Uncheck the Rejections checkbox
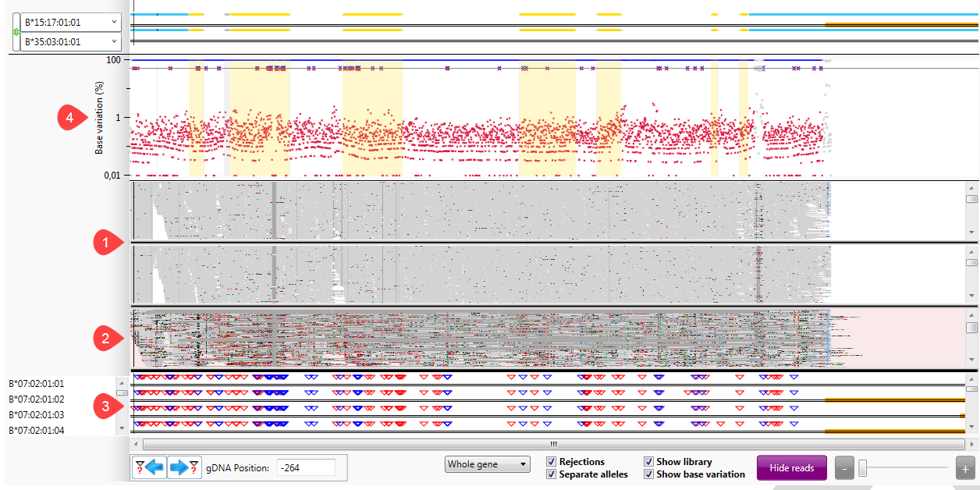980x490 pixels. click(552, 462)
